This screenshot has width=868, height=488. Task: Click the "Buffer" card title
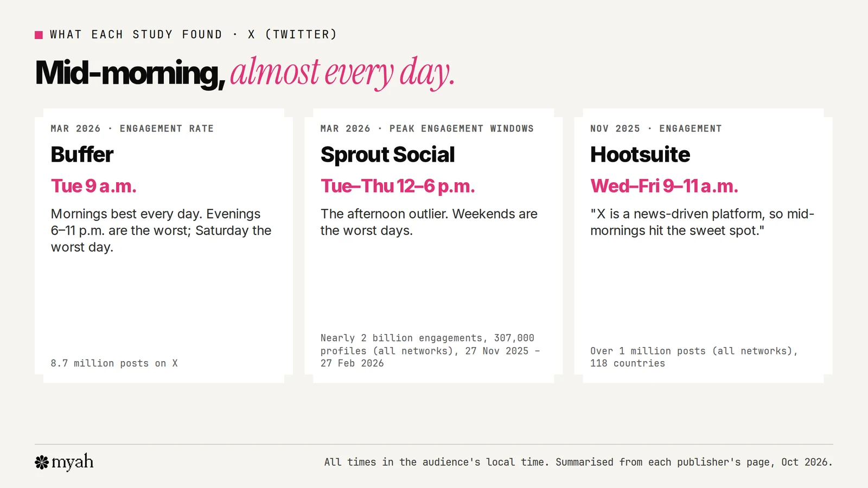point(82,155)
